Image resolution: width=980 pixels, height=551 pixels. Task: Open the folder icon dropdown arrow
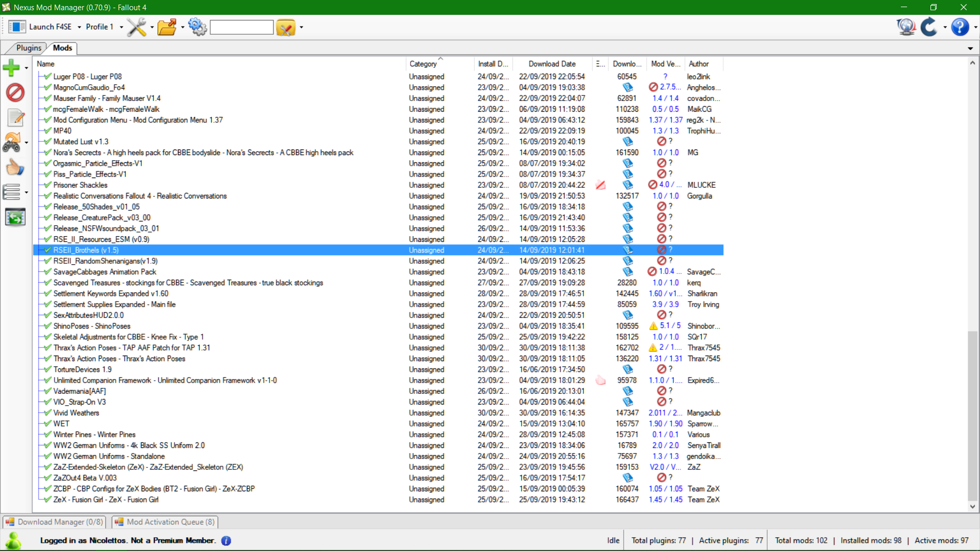pos(182,27)
